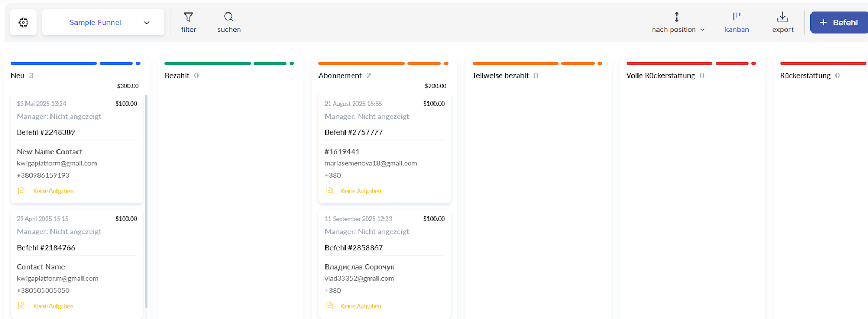This screenshot has width=868, height=319.
Task: Open the Владислав Сорочук contact card
Action: (x=359, y=267)
